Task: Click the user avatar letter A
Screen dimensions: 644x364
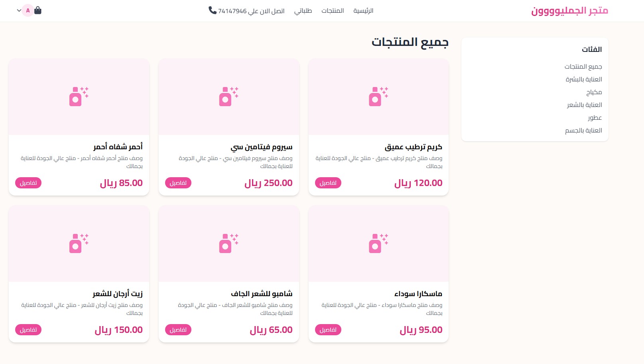Action: 28,11
